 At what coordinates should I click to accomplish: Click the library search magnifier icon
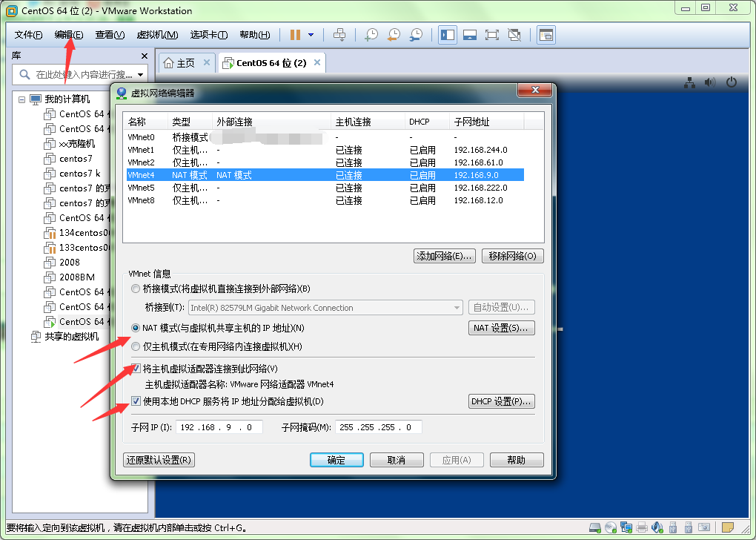click(x=24, y=74)
